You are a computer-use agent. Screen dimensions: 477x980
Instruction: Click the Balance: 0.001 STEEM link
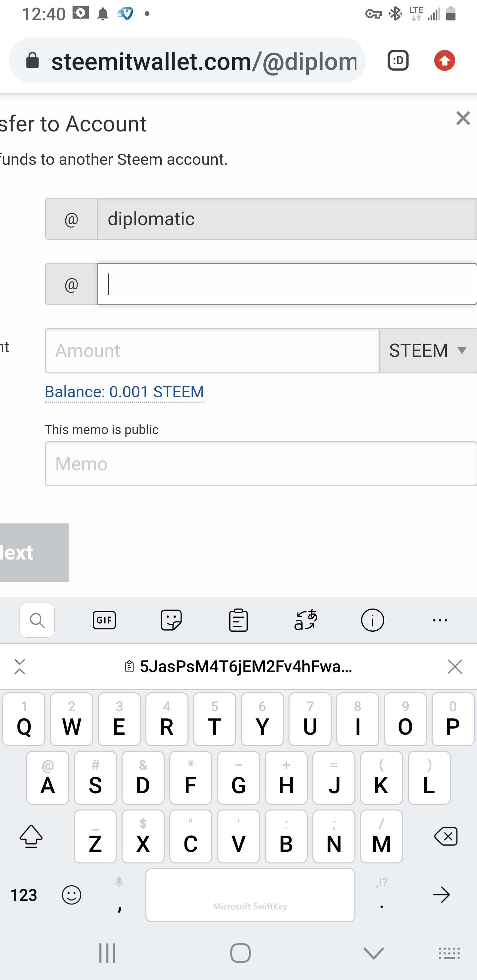point(125,392)
